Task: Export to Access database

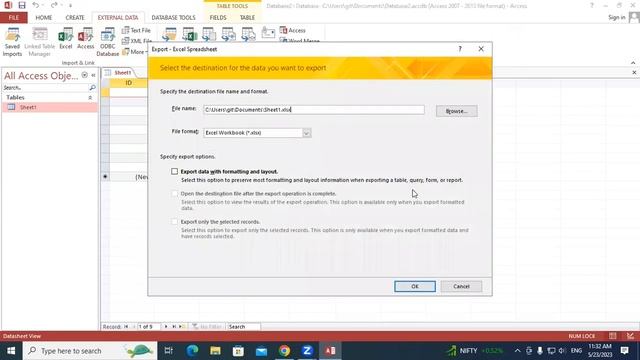Action: pos(293,30)
